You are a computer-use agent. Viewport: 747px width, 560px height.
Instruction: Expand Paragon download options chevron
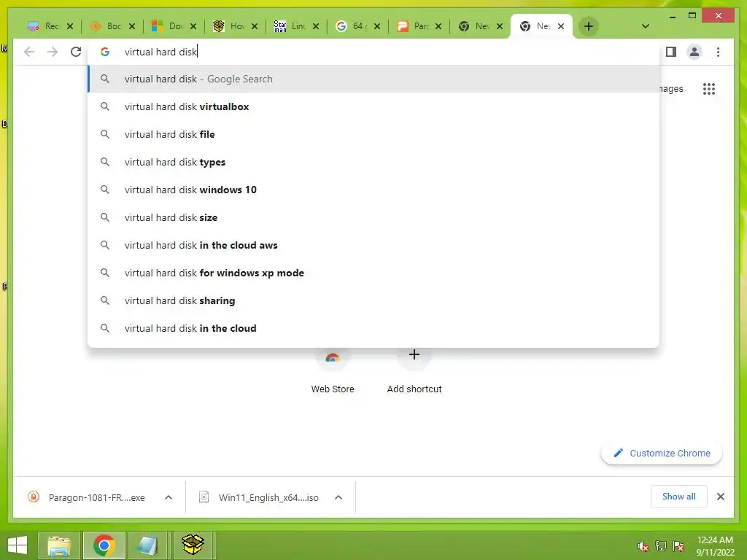[x=169, y=497]
